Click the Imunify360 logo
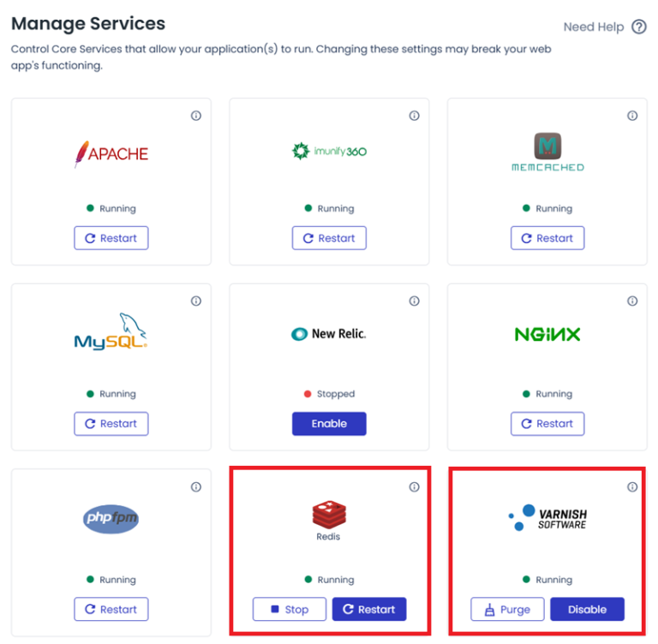This screenshot has width=658, height=644. [329, 151]
